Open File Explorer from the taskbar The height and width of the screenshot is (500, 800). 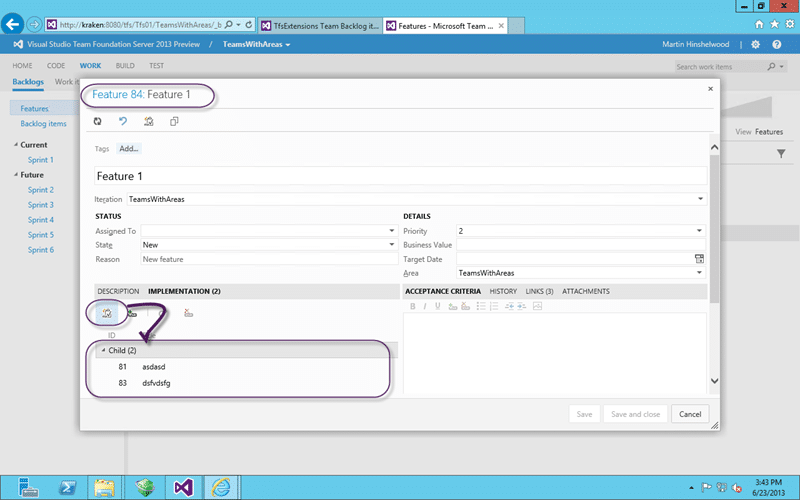coord(105,488)
